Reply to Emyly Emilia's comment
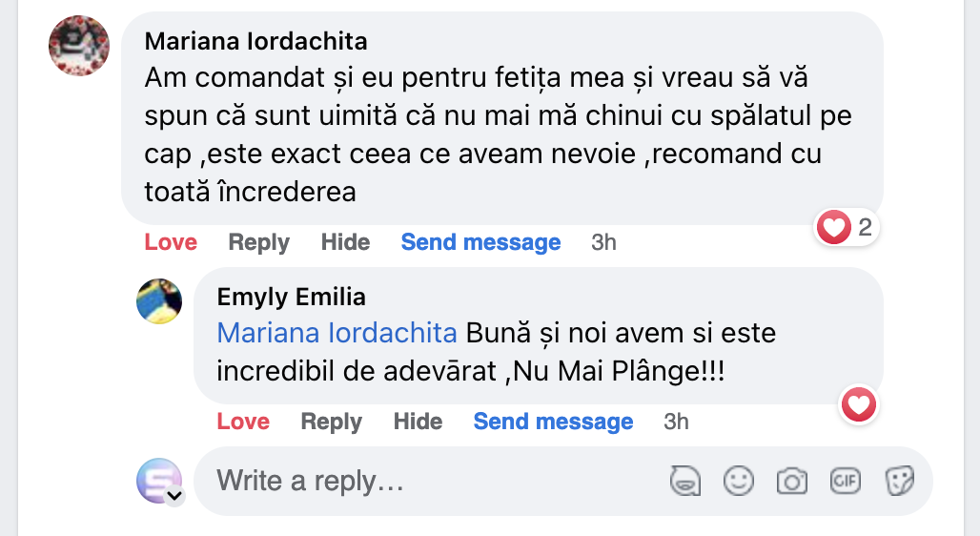Image resolution: width=980 pixels, height=536 pixels. pyautogui.click(x=331, y=422)
